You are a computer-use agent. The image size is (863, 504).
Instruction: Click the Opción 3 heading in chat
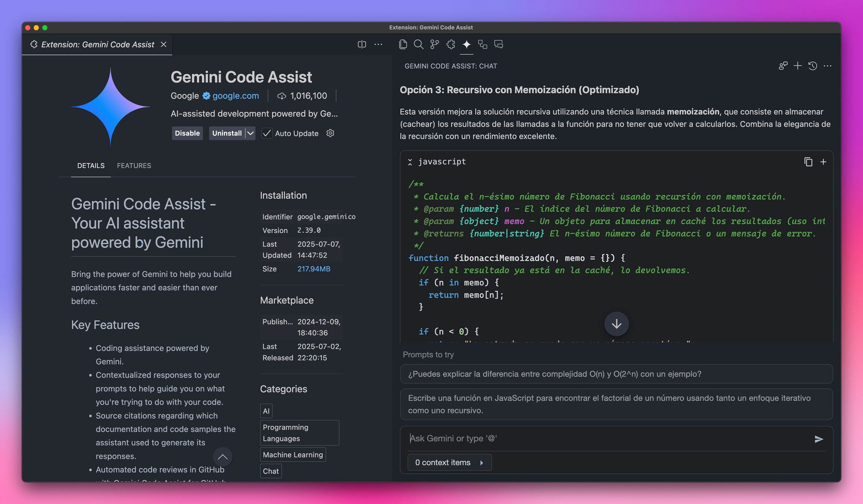tap(519, 90)
